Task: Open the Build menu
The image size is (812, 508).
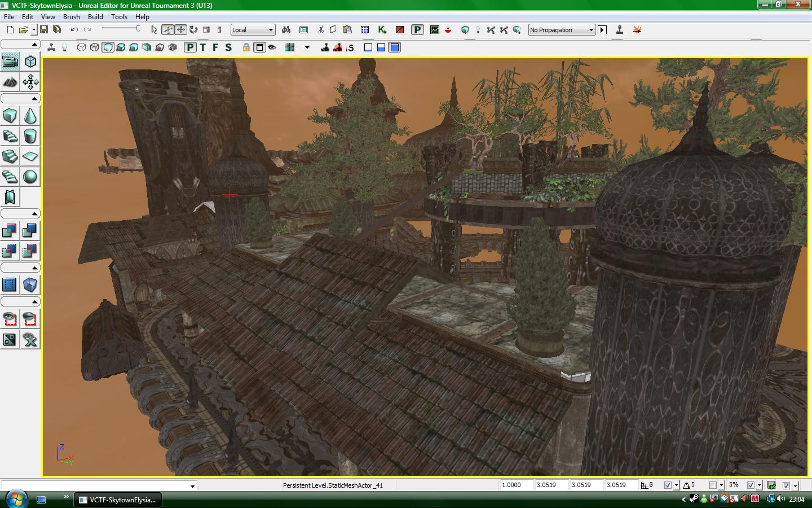Action: pos(95,16)
